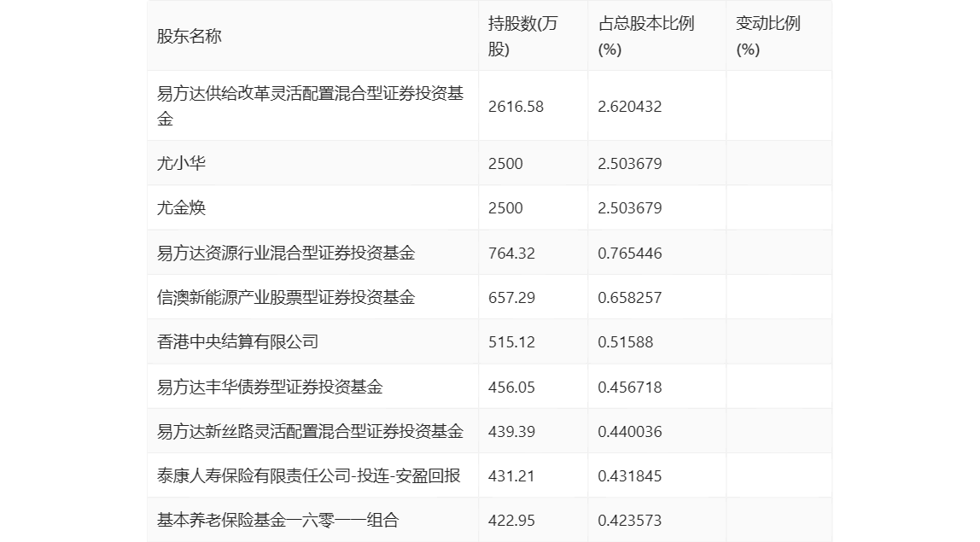Image resolution: width=980 pixels, height=542 pixels.
Task: Click the 764.32 shares value
Action: coord(511,254)
